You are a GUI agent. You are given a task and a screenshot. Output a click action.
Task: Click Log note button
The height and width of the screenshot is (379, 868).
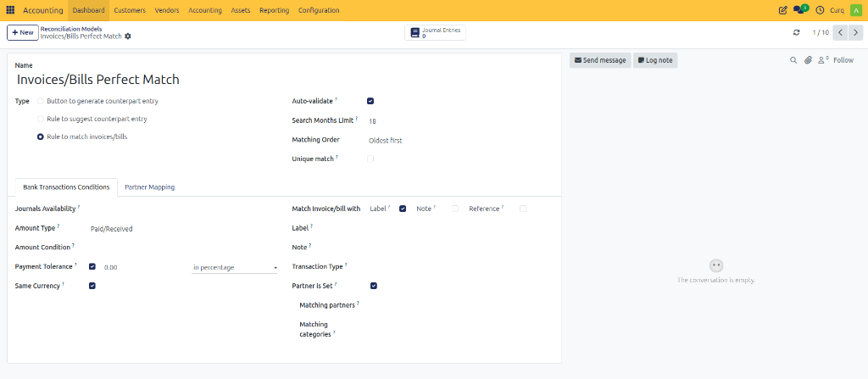tap(655, 60)
